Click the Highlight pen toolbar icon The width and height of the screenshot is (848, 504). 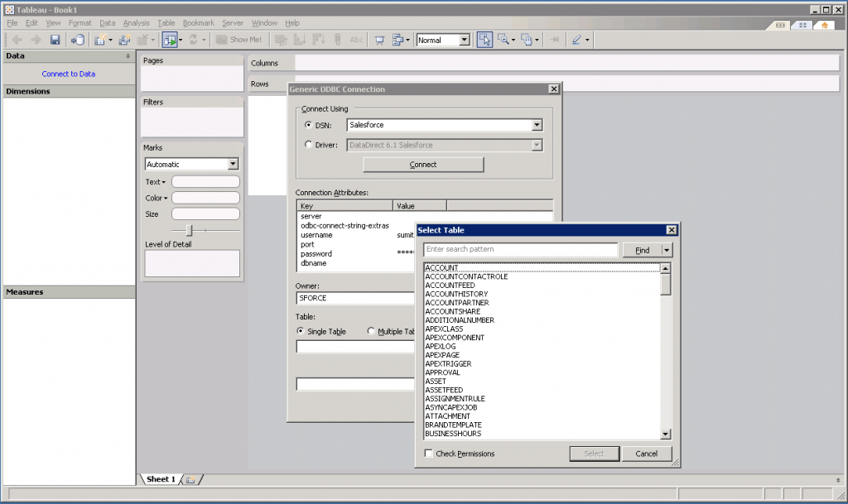click(x=576, y=40)
